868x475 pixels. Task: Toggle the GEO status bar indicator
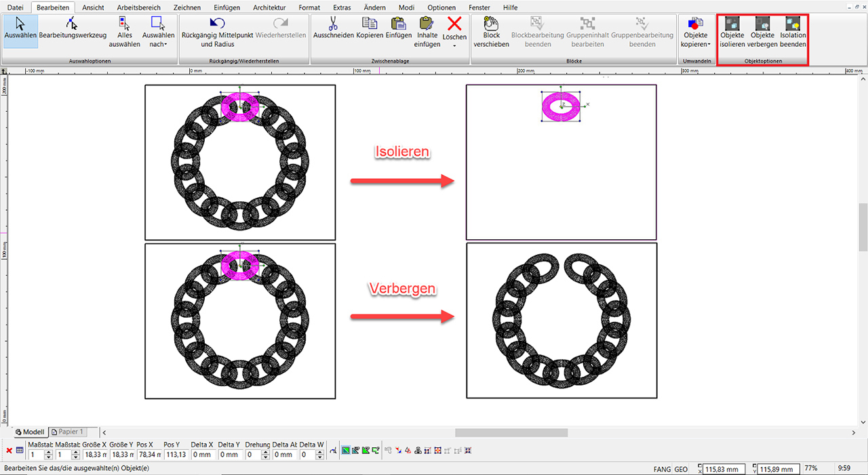click(x=681, y=468)
